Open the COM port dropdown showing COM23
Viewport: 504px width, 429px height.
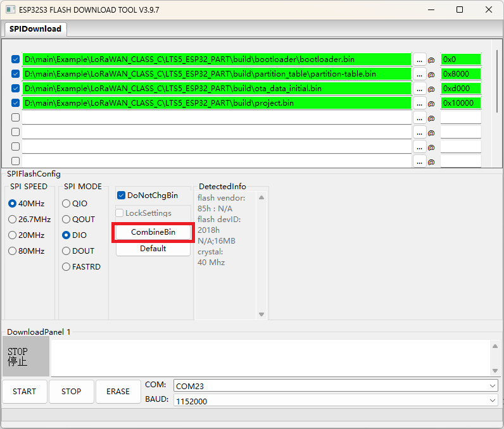tap(336, 385)
